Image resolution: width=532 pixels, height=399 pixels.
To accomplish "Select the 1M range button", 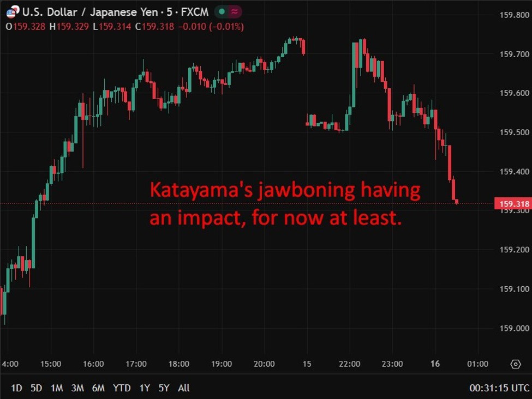I will [55, 388].
